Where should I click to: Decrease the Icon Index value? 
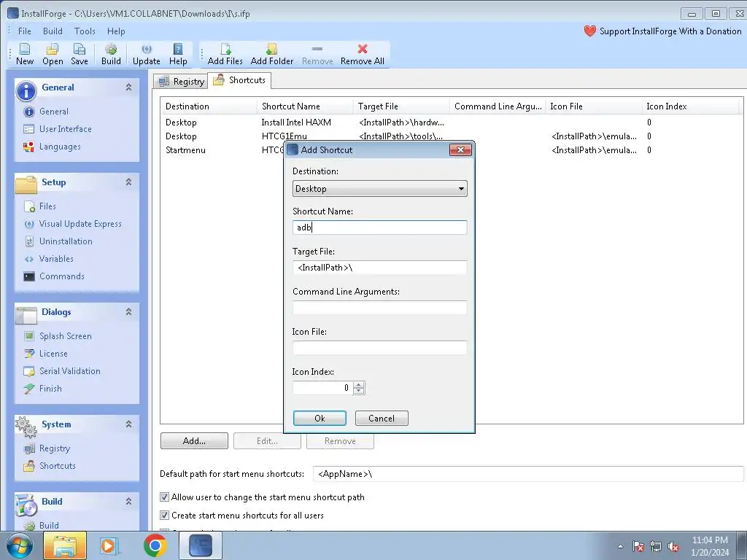pos(359,392)
